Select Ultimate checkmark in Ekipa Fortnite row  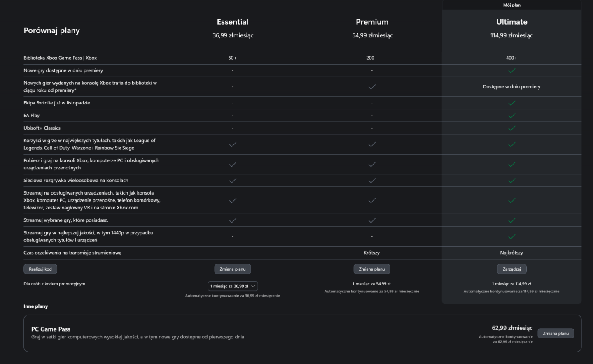point(511,103)
